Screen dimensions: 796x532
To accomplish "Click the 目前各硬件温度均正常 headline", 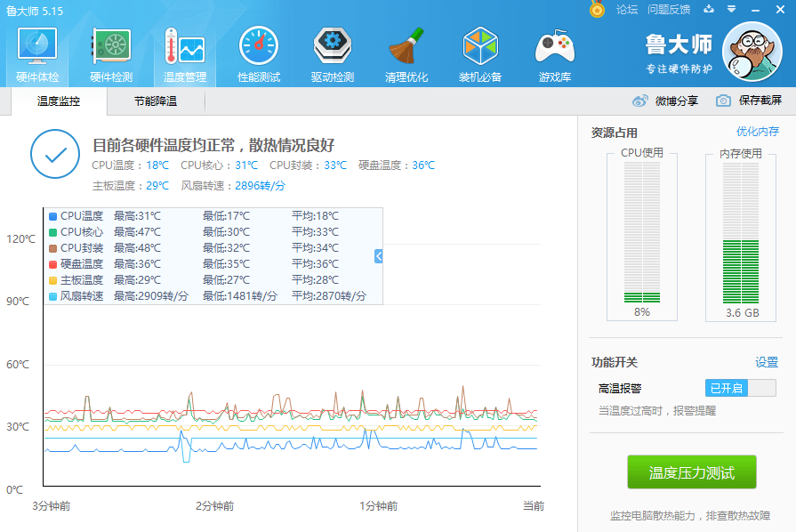I will pyautogui.click(x=213, y=145).
